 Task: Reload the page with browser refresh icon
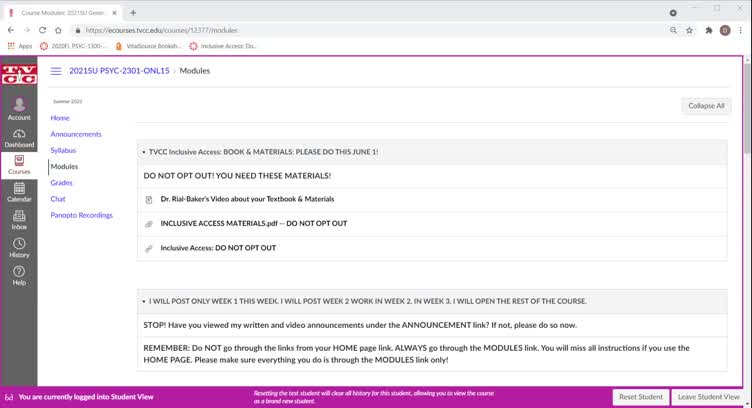[x=43, y=30]
